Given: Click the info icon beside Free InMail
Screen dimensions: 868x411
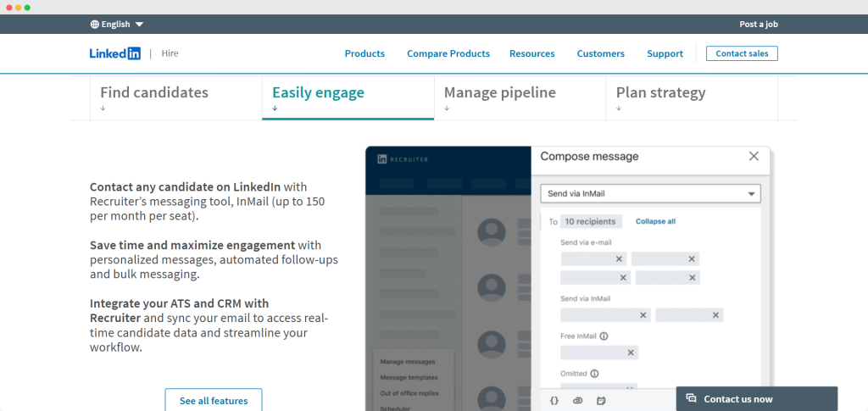Looking at the screenshot, I should point(604,336).
